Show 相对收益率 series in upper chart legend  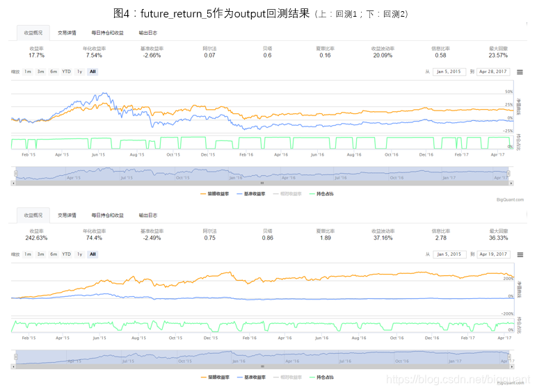tap(287, 194)
